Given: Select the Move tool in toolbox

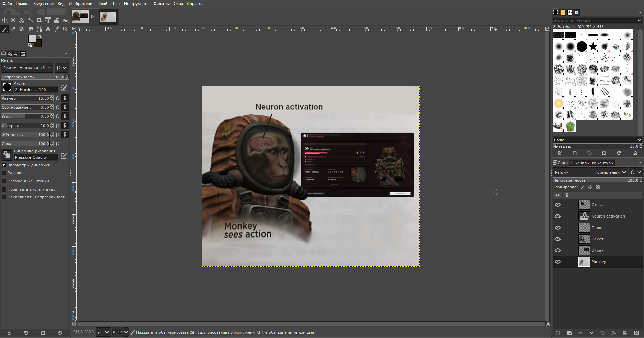Looking at the screenshot, I should pos(4,20).
